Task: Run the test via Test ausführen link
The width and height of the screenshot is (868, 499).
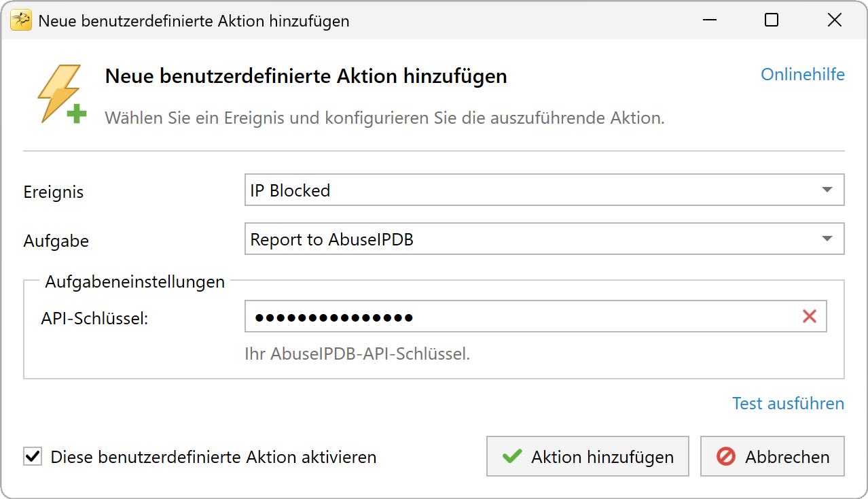Action: coord(788,404)
